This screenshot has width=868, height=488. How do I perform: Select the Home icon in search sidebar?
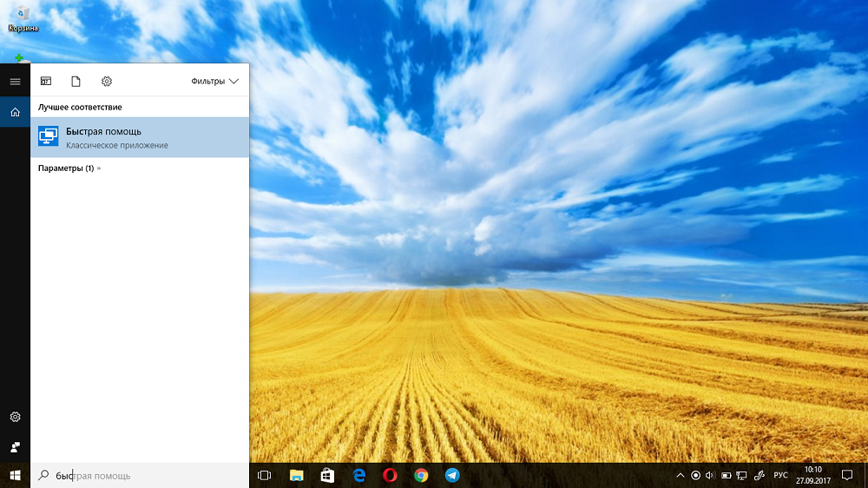(x=15, y=112)
